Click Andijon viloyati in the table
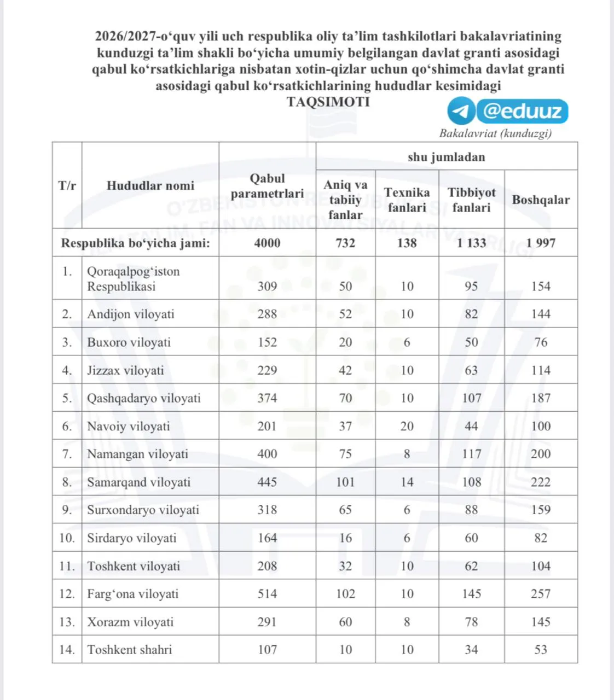The height and width of the screenshot is (700, 614). coord(131,314)
